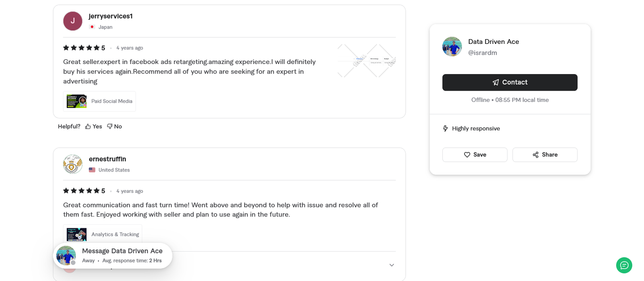Click the share network icon on Share button
The image size is (644, 281).
(535, 155)
